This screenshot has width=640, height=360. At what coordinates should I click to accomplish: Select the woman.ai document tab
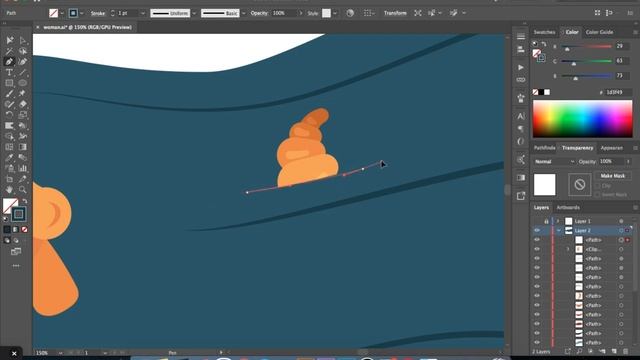pyautogui.click(x=87, y=27)
